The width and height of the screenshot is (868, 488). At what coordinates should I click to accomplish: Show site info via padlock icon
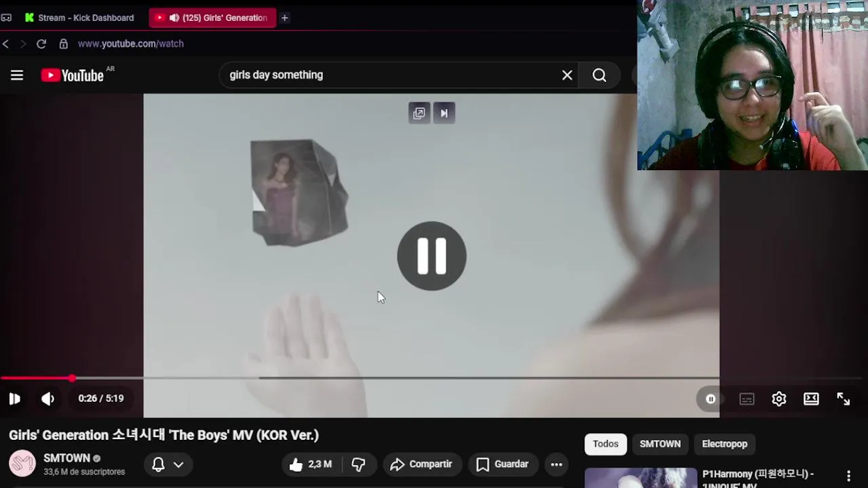[63, 43]
